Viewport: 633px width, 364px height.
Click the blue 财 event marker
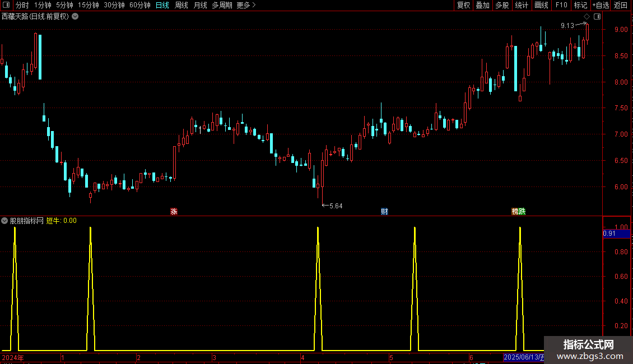point(384,212)
